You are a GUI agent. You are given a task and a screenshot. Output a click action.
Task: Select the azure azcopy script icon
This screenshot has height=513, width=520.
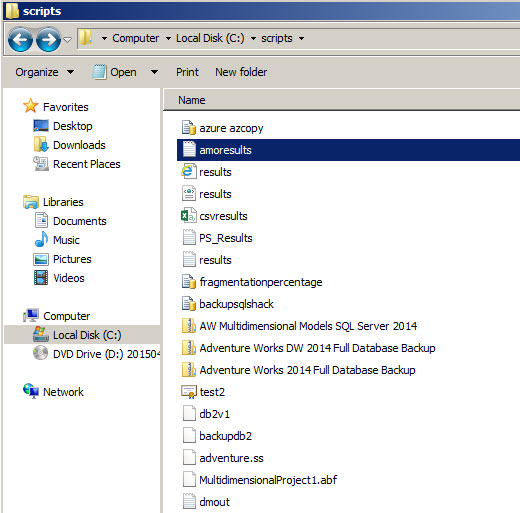(x=189, y=128)
